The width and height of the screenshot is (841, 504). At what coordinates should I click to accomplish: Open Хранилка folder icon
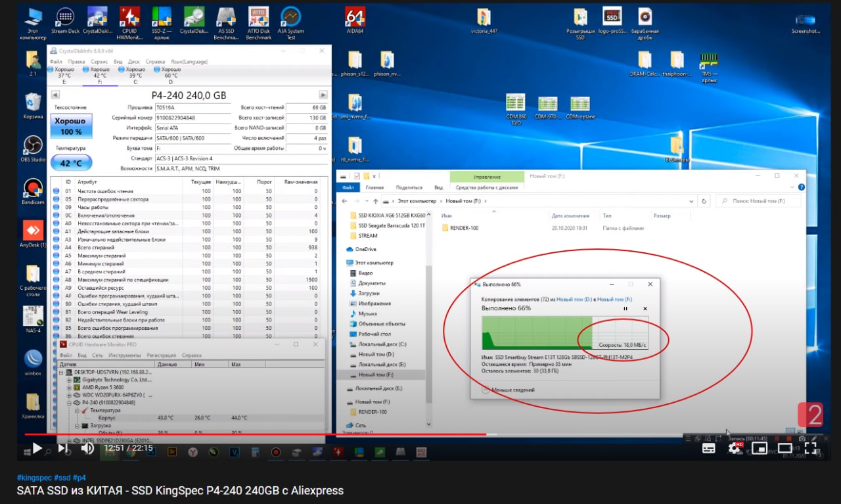[33, 405]
